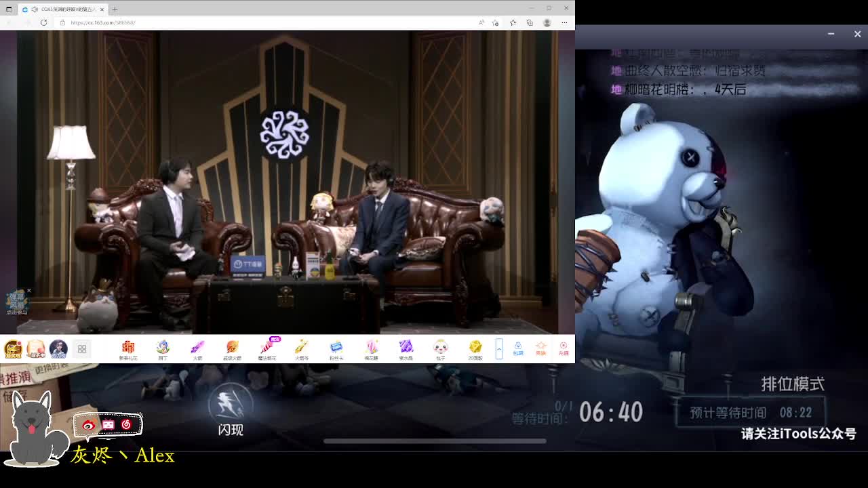
Task: Open the second activity icon in gift bar
Action: (x=36, y=349)
